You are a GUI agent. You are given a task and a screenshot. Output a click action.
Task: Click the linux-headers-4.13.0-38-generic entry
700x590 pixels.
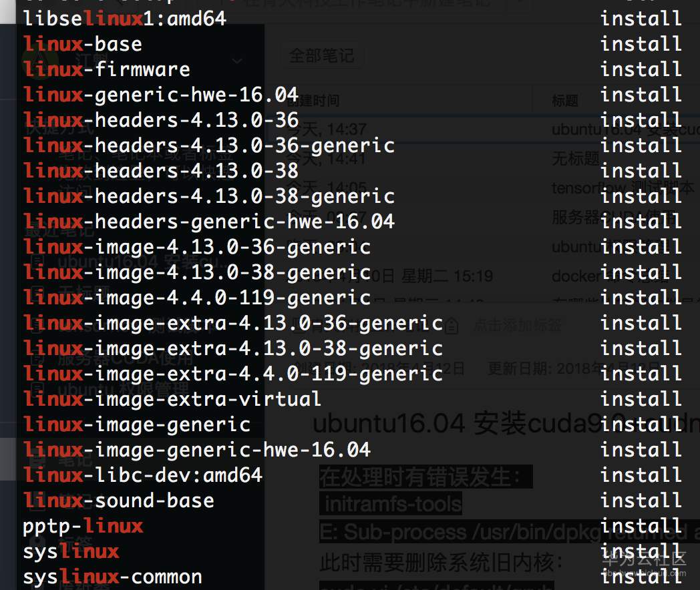coord(209,197)
